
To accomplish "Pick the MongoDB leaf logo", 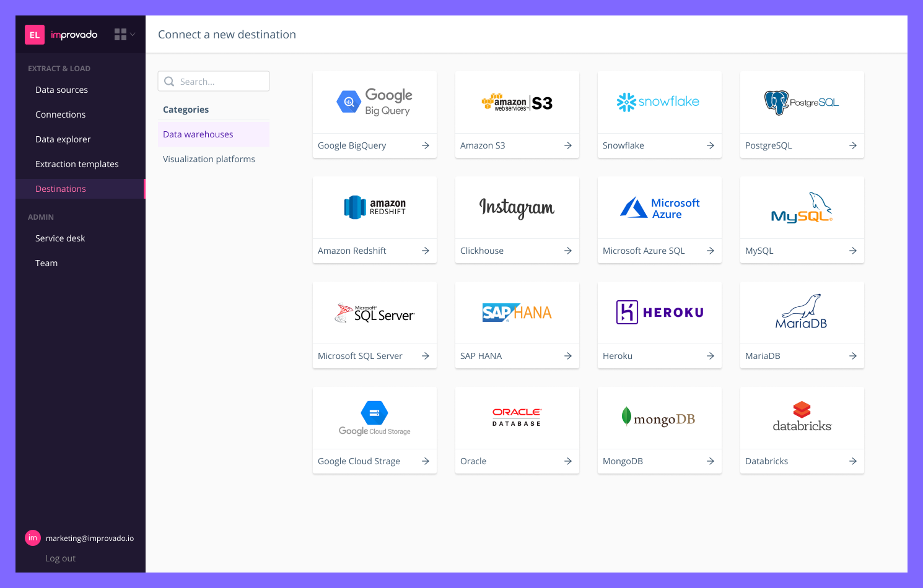I will [626, 417].
